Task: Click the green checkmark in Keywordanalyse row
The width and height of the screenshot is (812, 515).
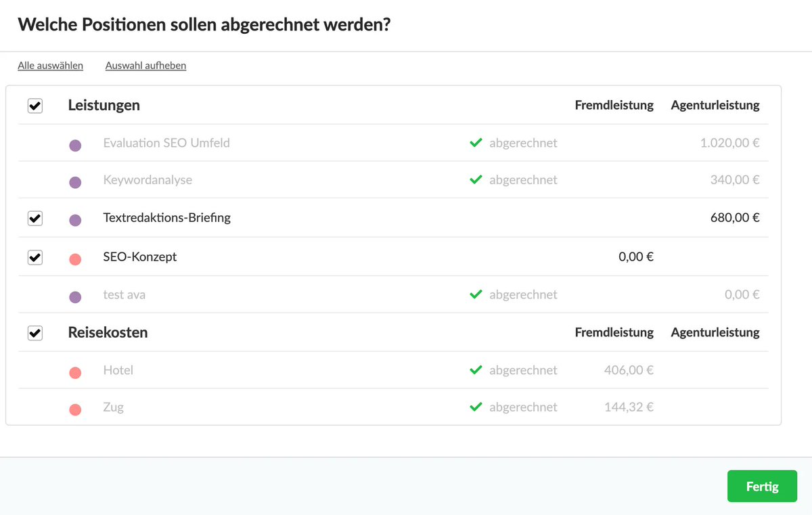Action: [476, 179]
